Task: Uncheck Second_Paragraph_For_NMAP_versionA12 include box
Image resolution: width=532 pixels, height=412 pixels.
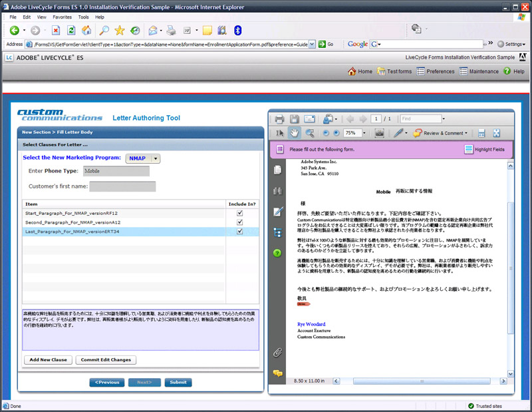Action: coord(240,222)
